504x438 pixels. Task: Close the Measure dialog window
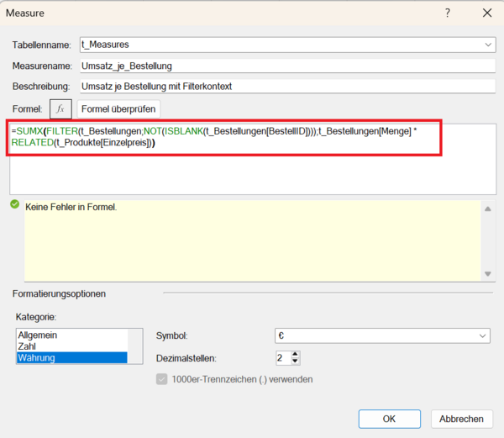tap(486, 13)
